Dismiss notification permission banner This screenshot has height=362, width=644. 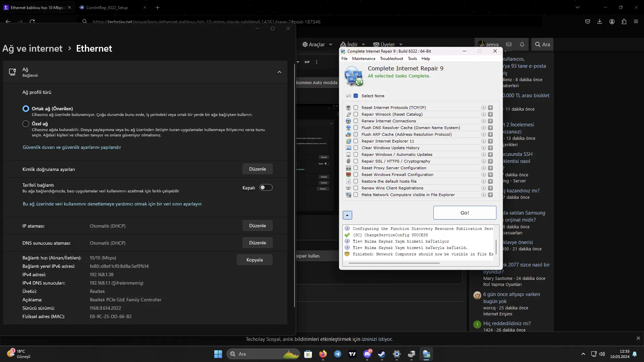tap(638, 339)
